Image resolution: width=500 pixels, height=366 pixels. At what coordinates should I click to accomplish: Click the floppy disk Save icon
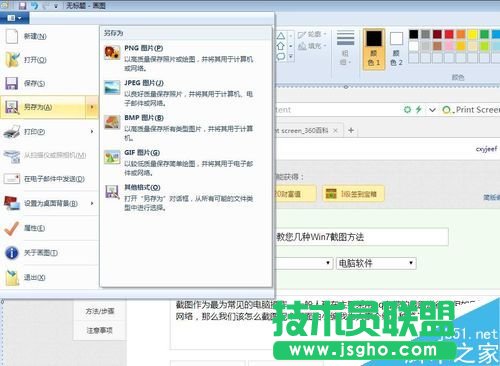12,83
